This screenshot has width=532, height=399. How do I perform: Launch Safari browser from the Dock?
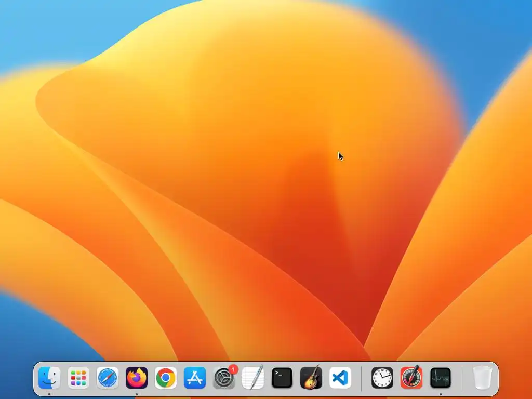click(x=108, y=378)
